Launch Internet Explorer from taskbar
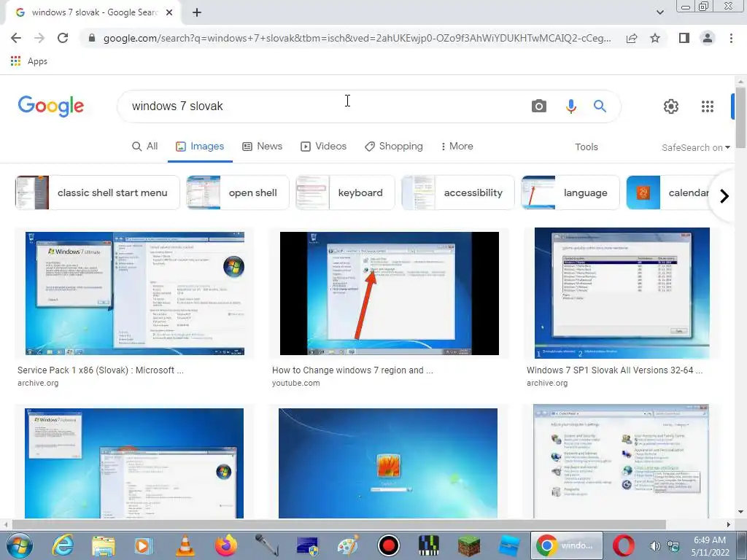Image resolution: width=747 pixels, height=560 pixels. click(63, 545)
